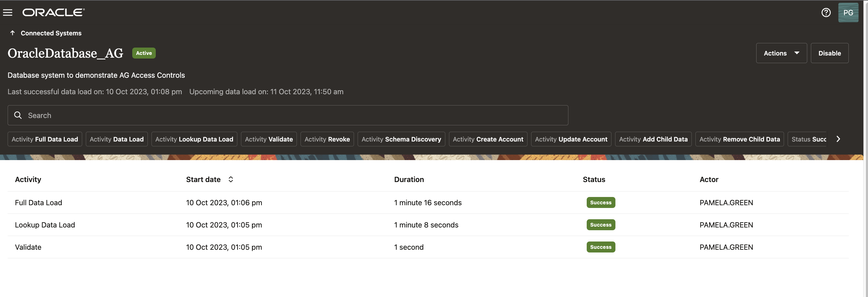
Task: Go back to Connected Systems
Action: coord(51,33)
